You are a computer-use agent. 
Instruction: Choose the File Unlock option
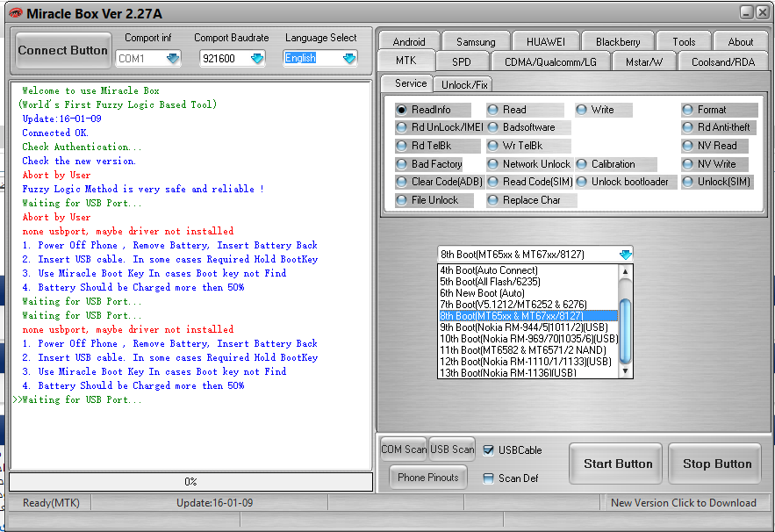[434, 200]
